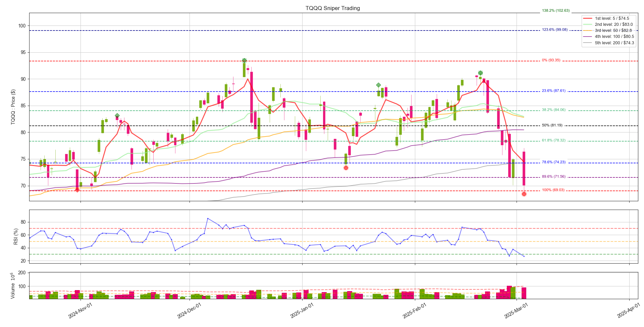Screen dimensions: 644x327
Task: Click the '0% (93.35)' Fibonacci label
Action: tap(551, 60)
